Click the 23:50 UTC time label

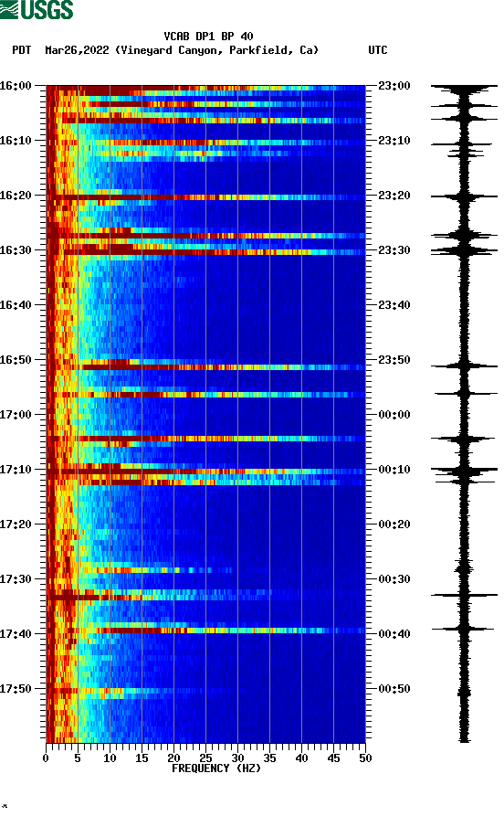click(394, 360)
